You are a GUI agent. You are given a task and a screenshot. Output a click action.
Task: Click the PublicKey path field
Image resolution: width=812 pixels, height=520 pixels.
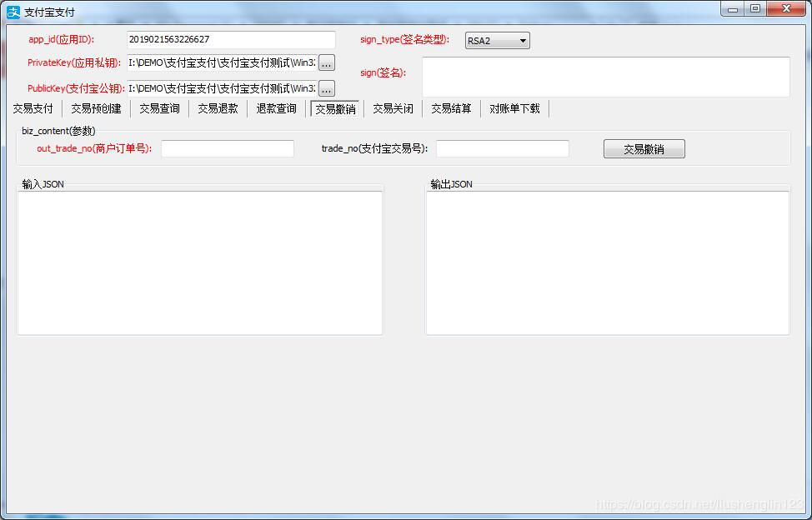(222, 88)
